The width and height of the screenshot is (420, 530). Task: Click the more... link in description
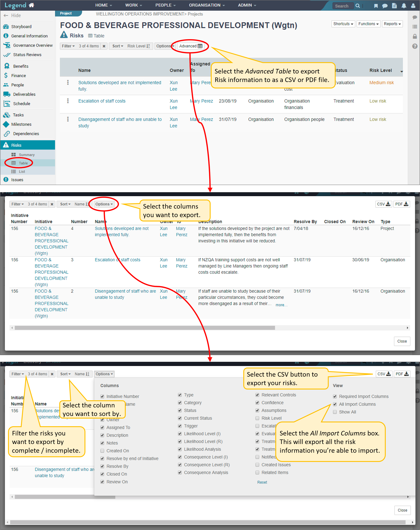coord(281,305)
